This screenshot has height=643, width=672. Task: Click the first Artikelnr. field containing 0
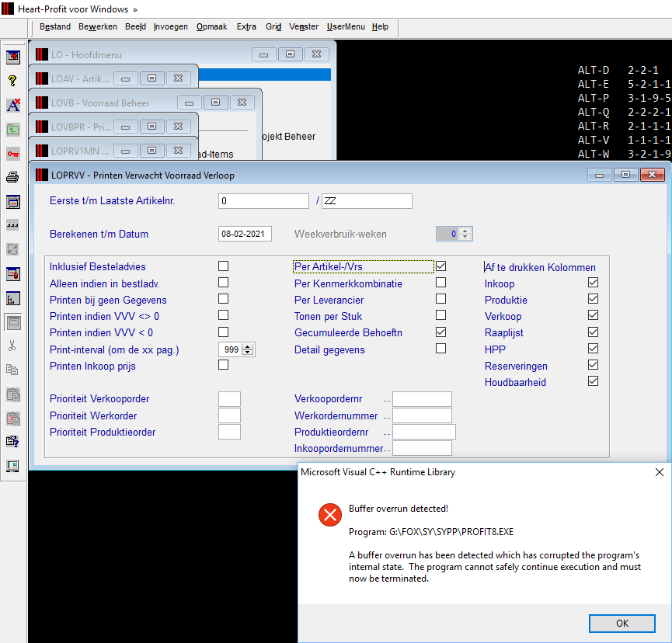(263, 201)
